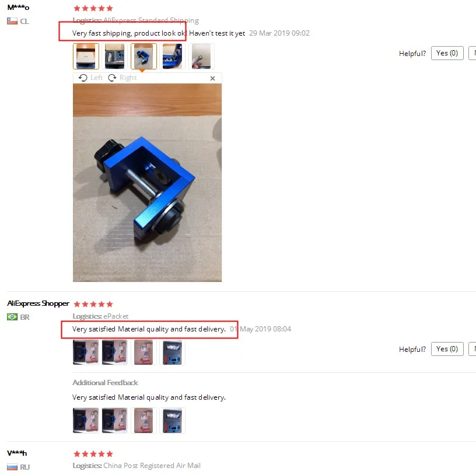Viewport: 476px width, 475px height.
Task: Mark the BR shopper's review as helpful with Yes
Action: pyautogui.click(x=447, y=349)
